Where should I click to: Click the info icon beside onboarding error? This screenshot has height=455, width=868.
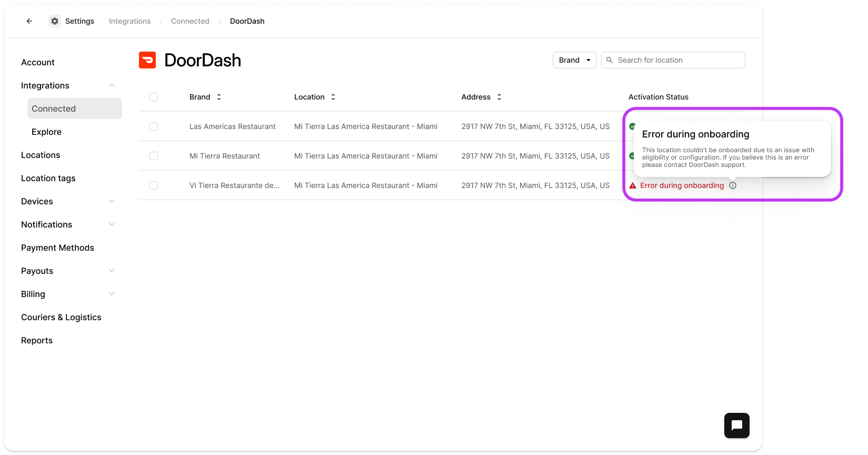coord(733,185)
